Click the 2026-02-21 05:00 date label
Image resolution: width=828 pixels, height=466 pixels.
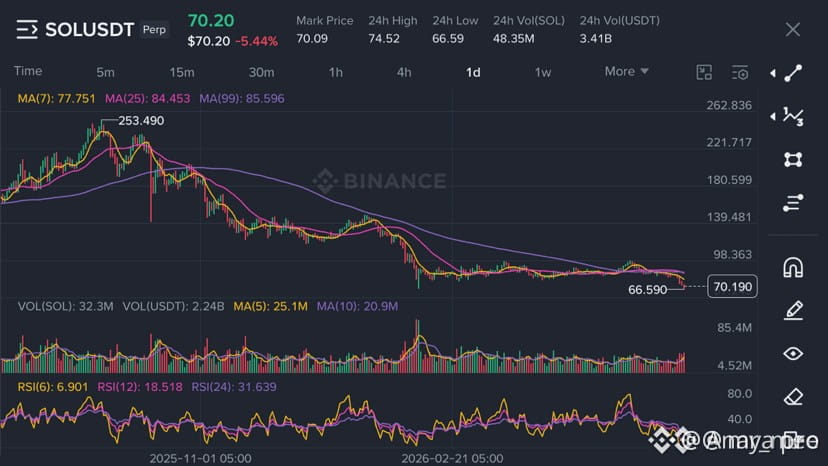click(x=452, y=458)
